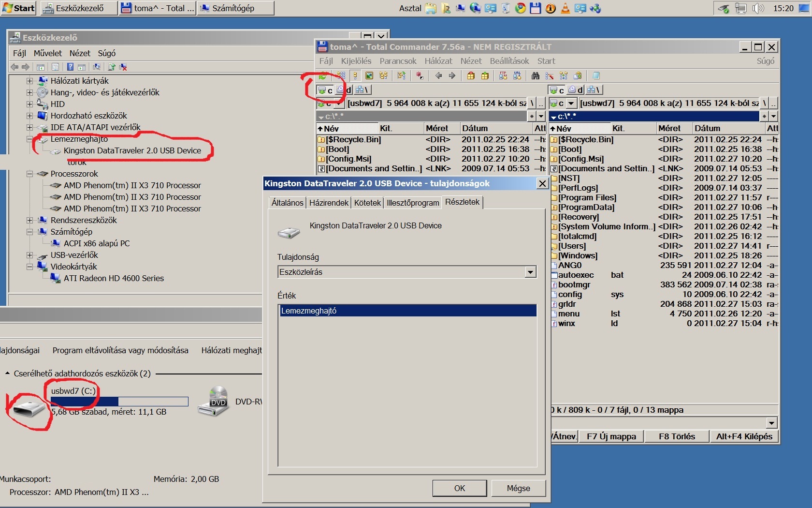Show directory tree view icon
This screenshot has width=812, height=508.
click(383, 75)
